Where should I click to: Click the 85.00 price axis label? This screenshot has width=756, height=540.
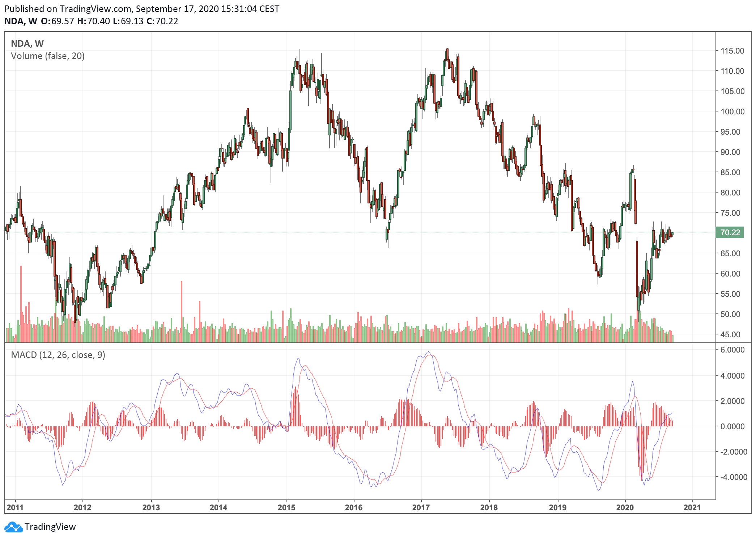coord(730,172)
